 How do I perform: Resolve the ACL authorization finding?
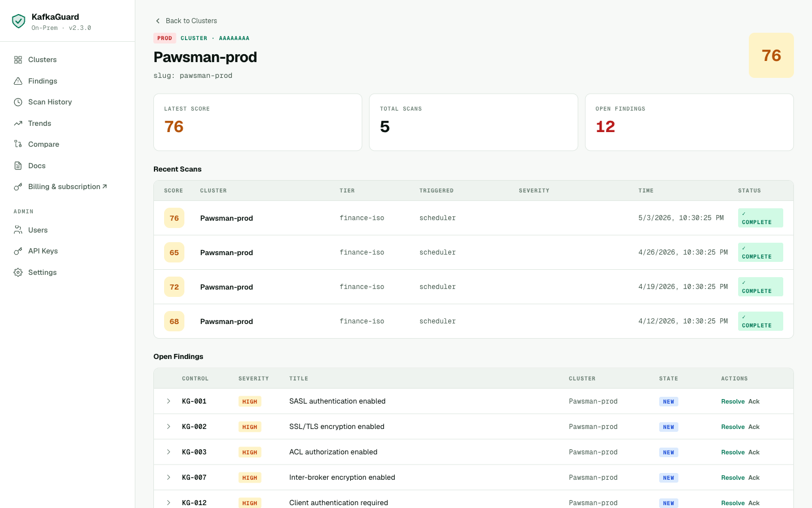(732, 453)
